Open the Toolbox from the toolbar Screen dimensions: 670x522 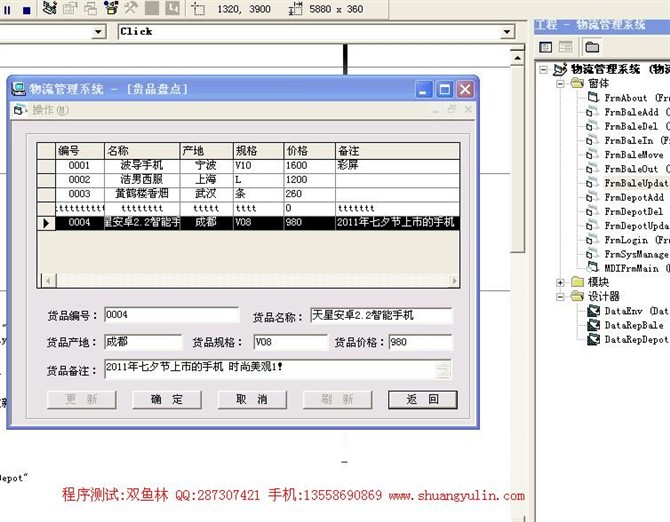coord(131,9)
